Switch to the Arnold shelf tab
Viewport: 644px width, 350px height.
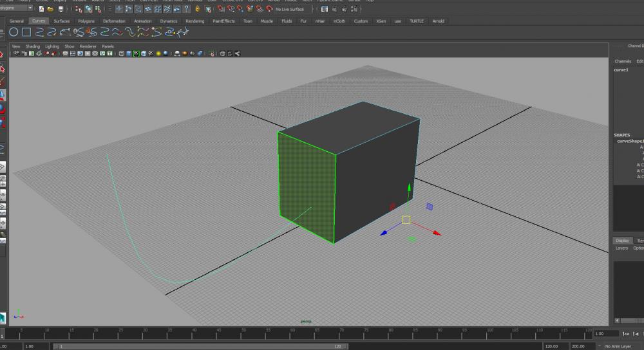tap(438, 21)
